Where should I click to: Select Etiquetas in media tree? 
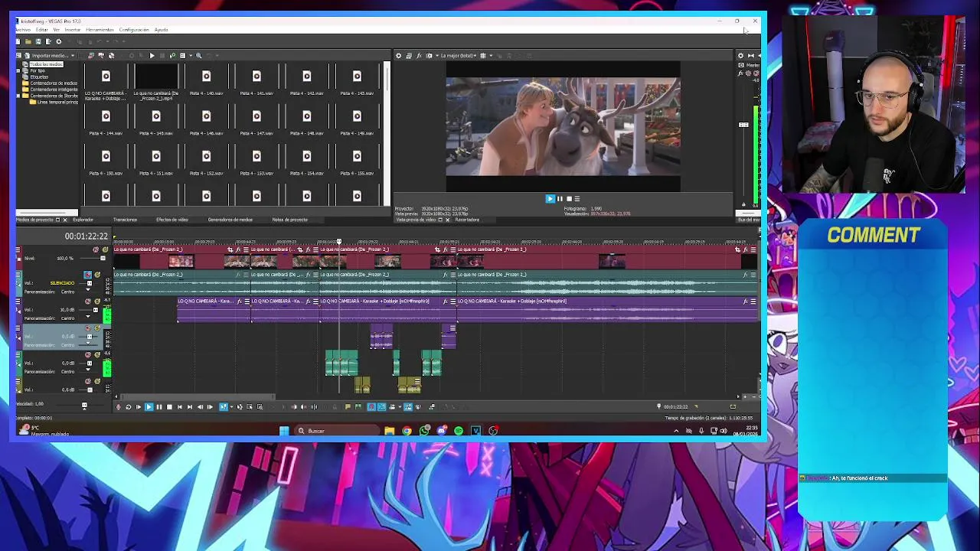pyautogui.click(x=38, y=77)
